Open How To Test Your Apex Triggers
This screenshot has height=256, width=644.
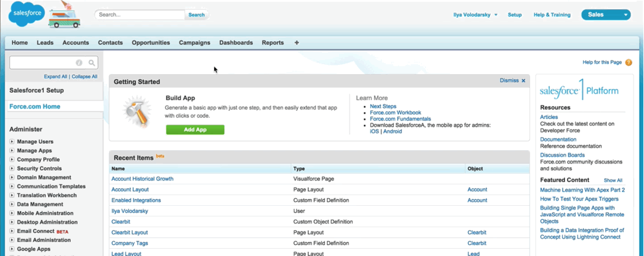pos(579,199)
